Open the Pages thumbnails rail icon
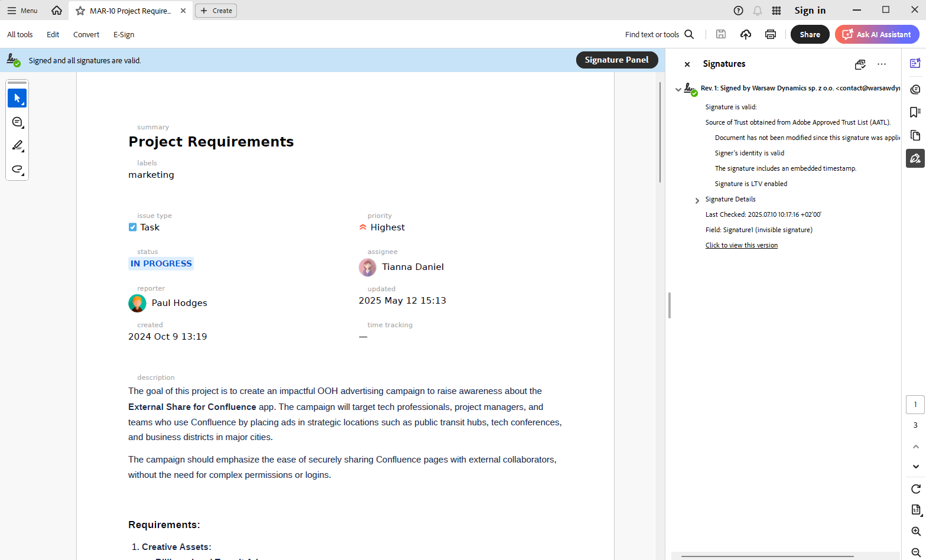Viewport: 926px width, 560px height. point(915,135)
